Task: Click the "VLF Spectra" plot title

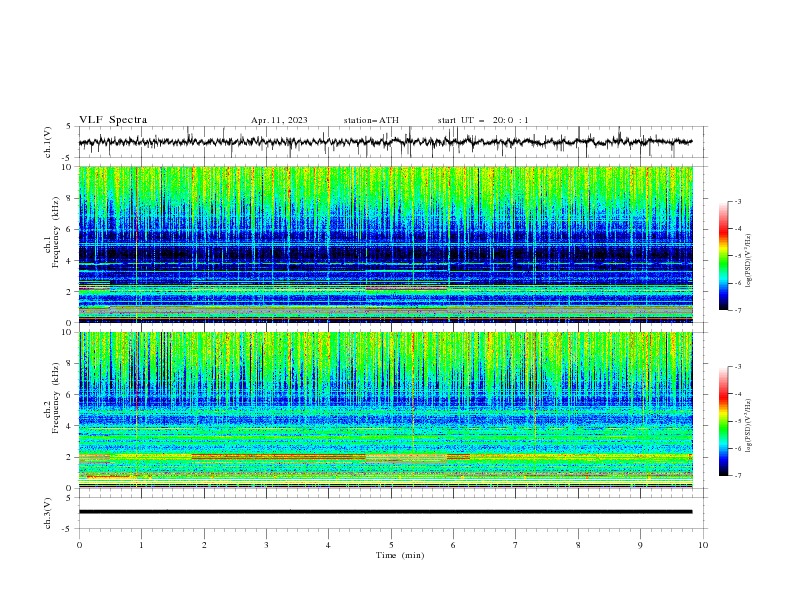Action: point(113,120)
